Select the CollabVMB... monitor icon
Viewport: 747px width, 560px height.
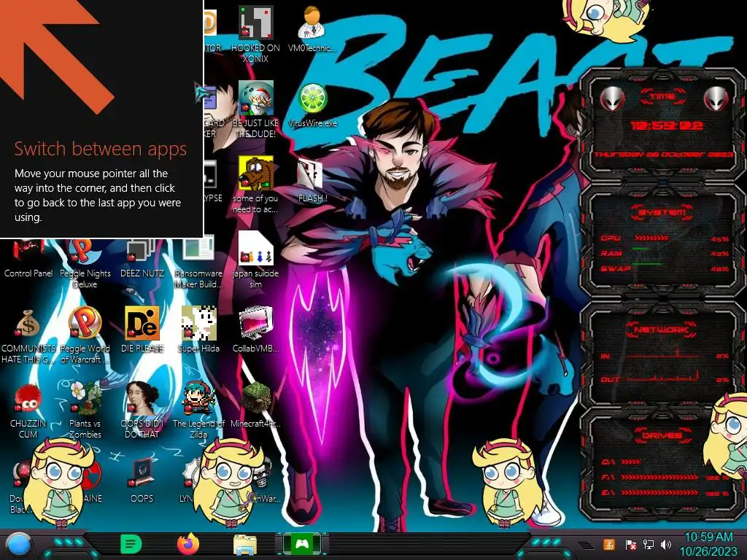point(256,330)
